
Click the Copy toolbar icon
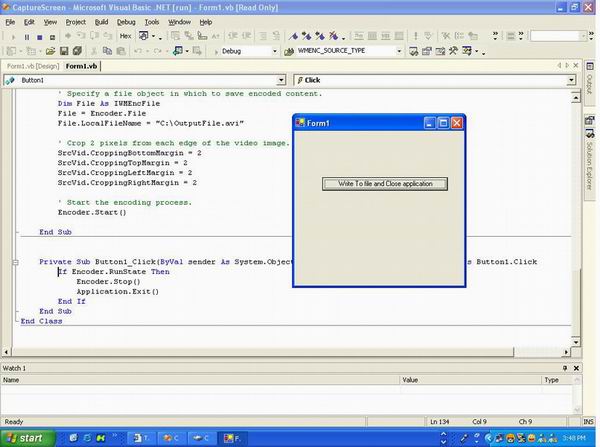[108, 51]
